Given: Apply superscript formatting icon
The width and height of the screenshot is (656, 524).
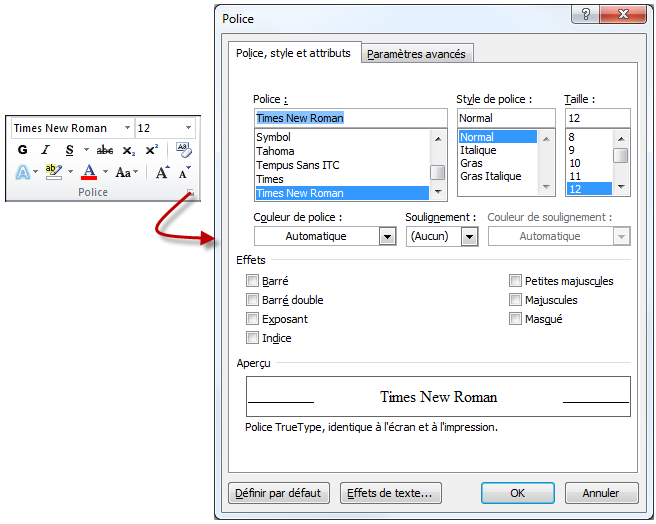Looking at the screenshot, I should [x=151, y=150].
